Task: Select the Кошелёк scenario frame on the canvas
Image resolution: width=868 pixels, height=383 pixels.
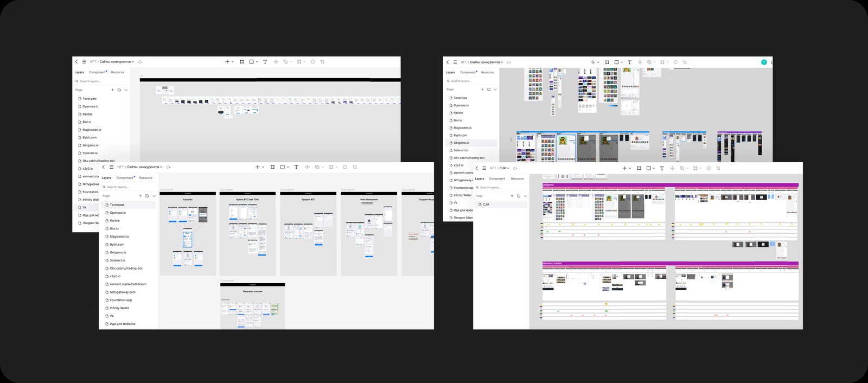Action: pyautogui.click(x=188, y=234)
